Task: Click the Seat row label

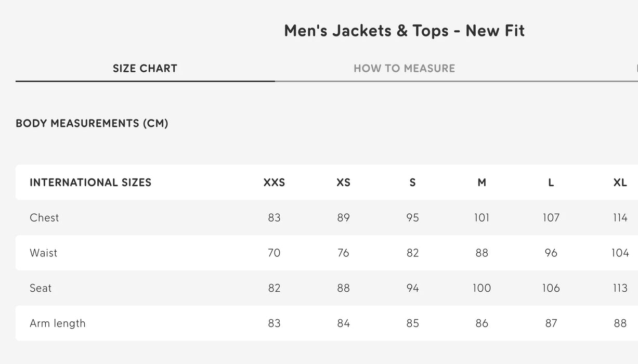Action: pyautogui.click(x=41, y=288)
